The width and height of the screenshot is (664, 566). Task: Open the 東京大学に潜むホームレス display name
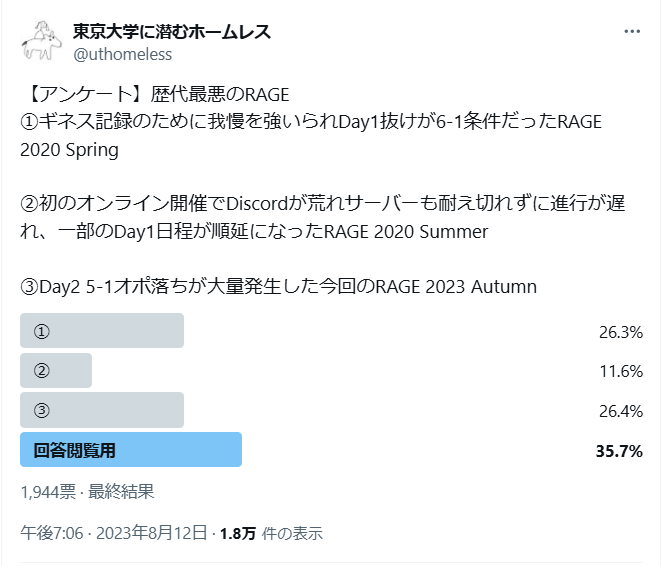pyautogui.click(x=172, y=32)
